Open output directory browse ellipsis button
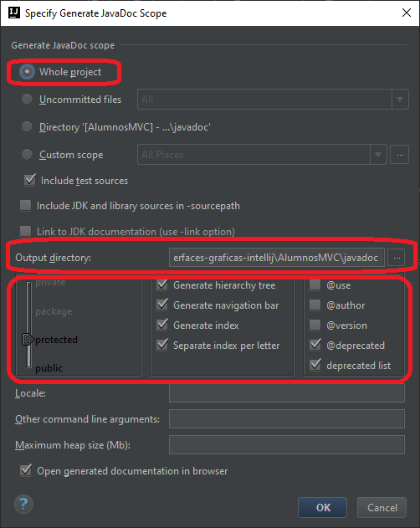This screenshot has width=420, height=528. tap(397, 258)
